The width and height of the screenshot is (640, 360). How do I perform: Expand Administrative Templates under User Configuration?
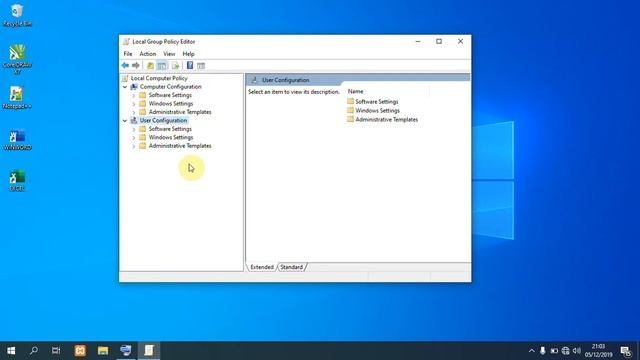134,146
